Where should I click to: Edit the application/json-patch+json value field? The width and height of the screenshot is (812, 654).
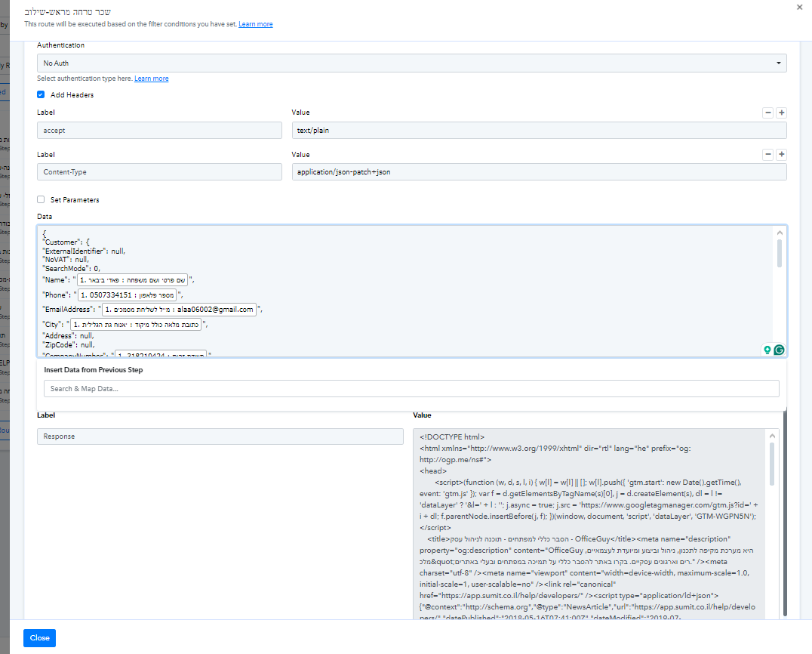pyautogui.click(x=539, y=172)
